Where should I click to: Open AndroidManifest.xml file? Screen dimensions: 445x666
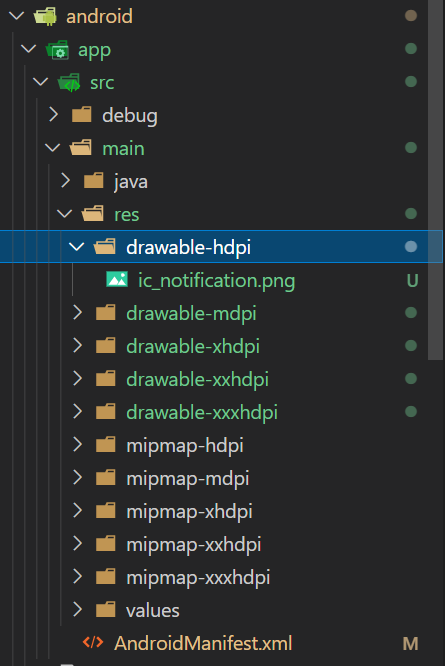pos(203,643)
